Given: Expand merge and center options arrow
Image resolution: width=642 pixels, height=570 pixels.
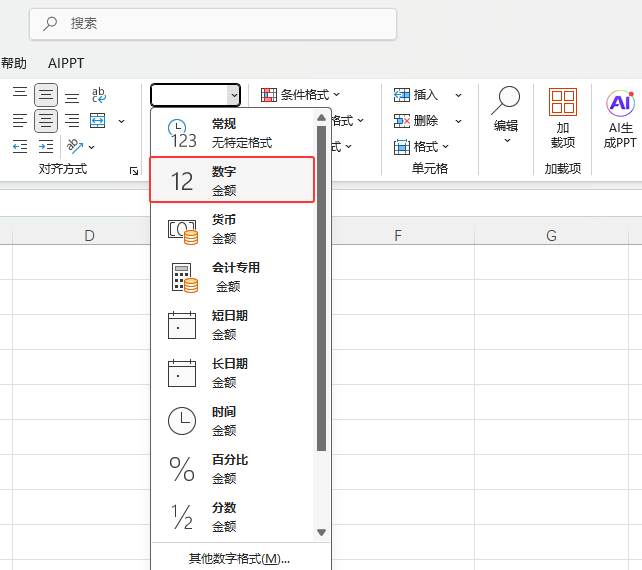Looking at the screenshot, I should click(121, 121).
